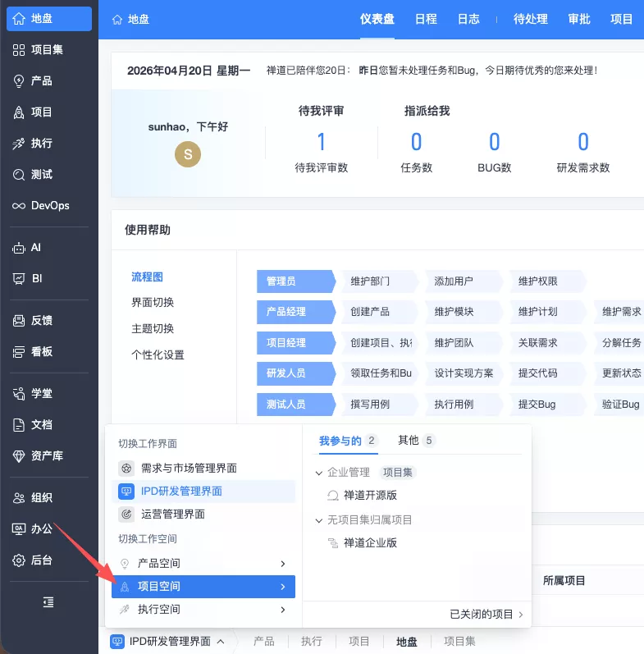
Task: Select 流程图 in 使用帮助
Action: coord(147,277)
